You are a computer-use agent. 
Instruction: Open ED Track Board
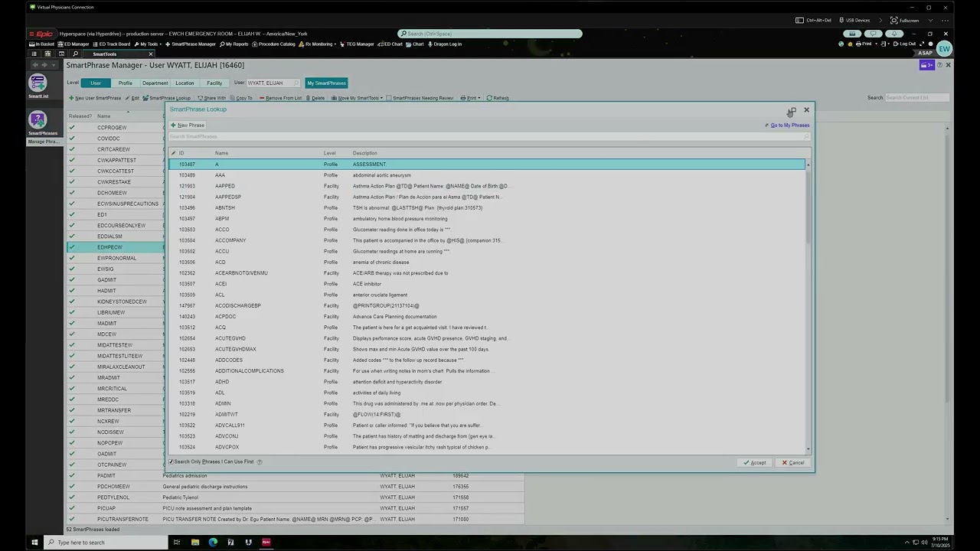112,44
